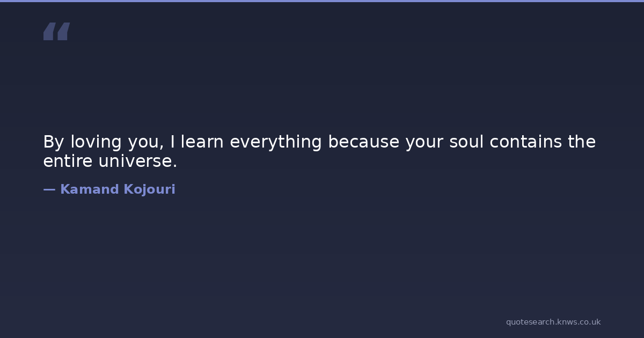Click the word "By" starting the quote
Image resolution: width=644 pixels, height=338 pixels.
click(x=53, y=142)
